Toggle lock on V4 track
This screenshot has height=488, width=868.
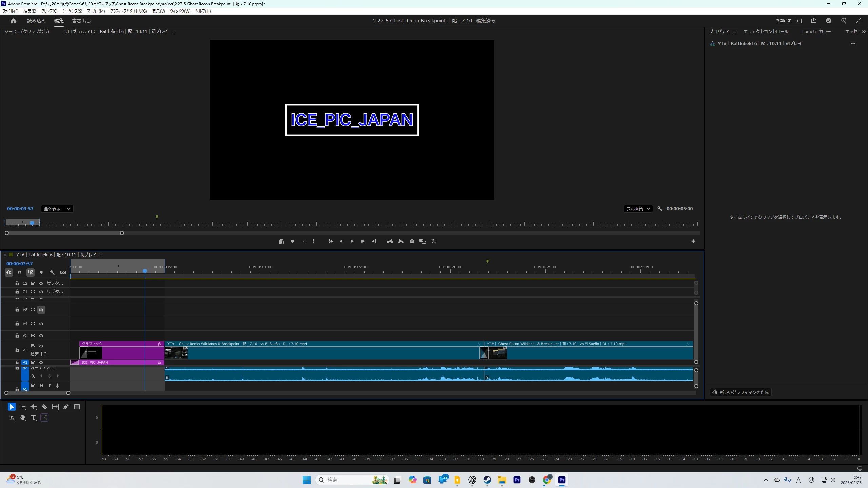[x=17, y=324]
